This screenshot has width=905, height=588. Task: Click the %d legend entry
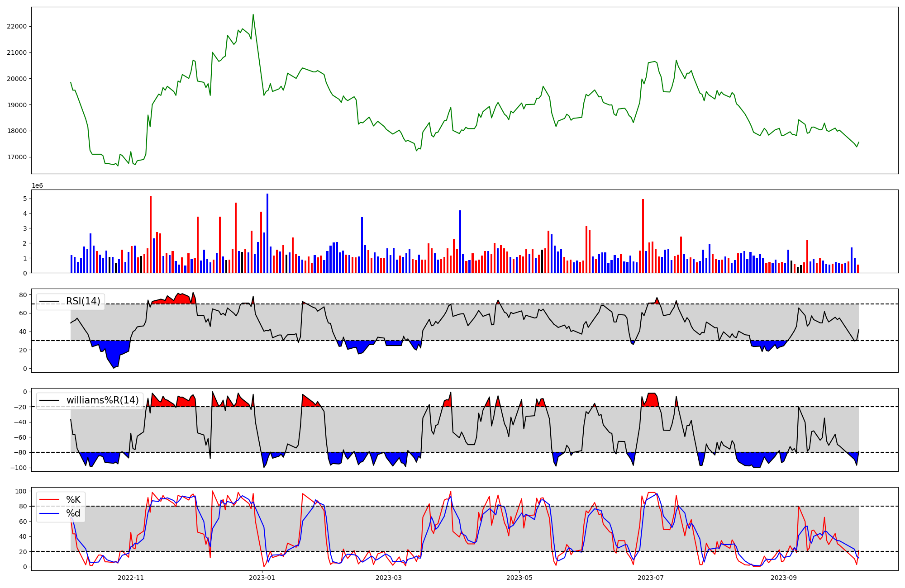pyautogui.click(x=73, y=513)
